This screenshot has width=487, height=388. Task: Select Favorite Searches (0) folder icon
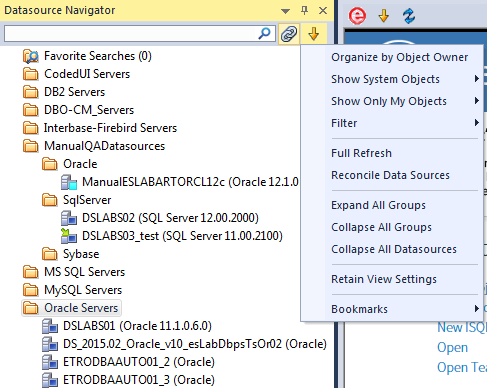point(31,56)
